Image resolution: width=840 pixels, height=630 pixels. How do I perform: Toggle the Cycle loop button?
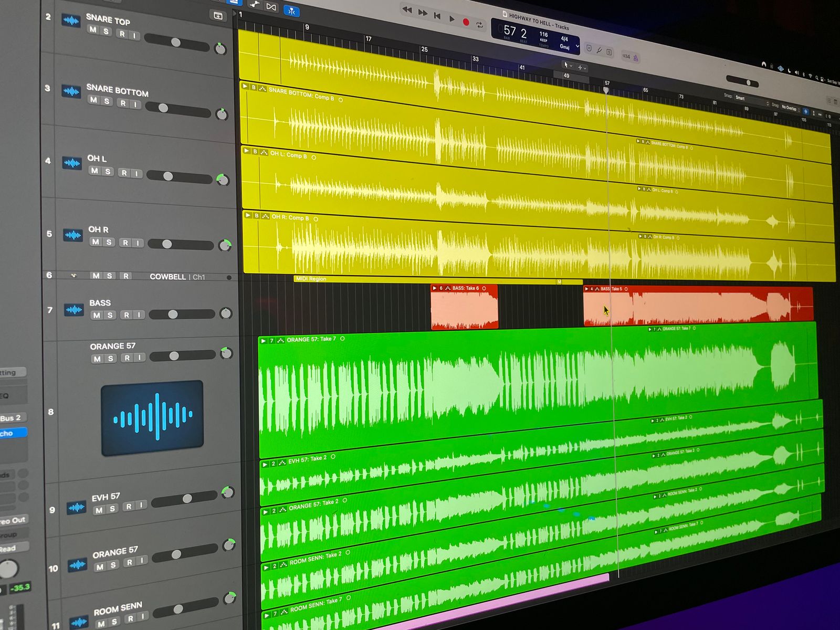point(479,25)
